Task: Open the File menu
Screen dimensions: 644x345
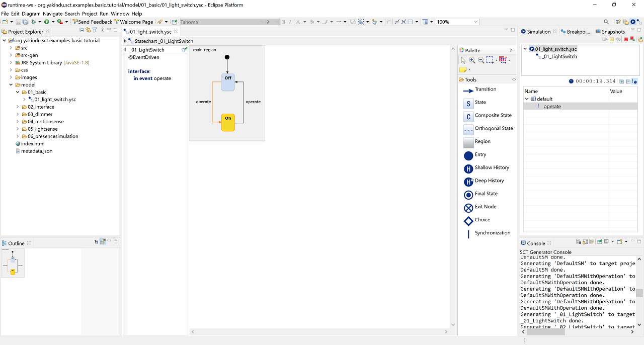Action: tap(5, 14)
